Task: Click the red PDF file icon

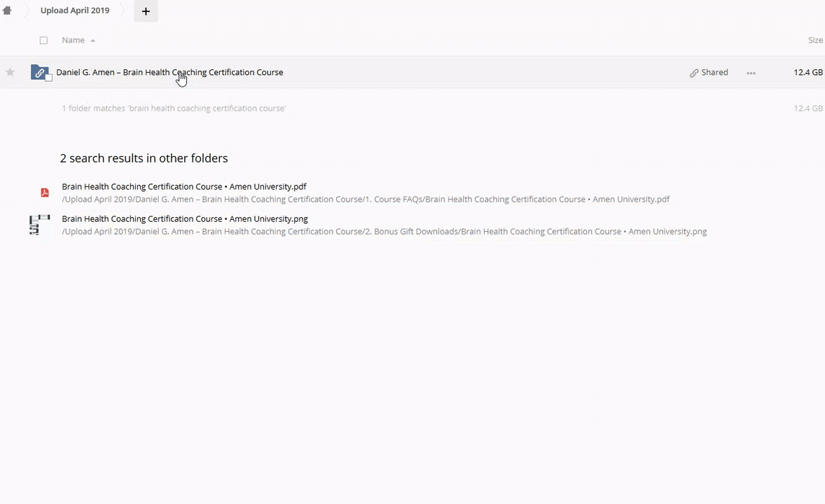Action: pos(44,192)
